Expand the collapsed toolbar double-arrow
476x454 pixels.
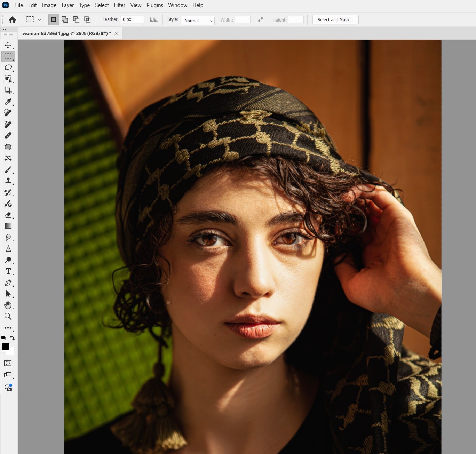point(4,30)
